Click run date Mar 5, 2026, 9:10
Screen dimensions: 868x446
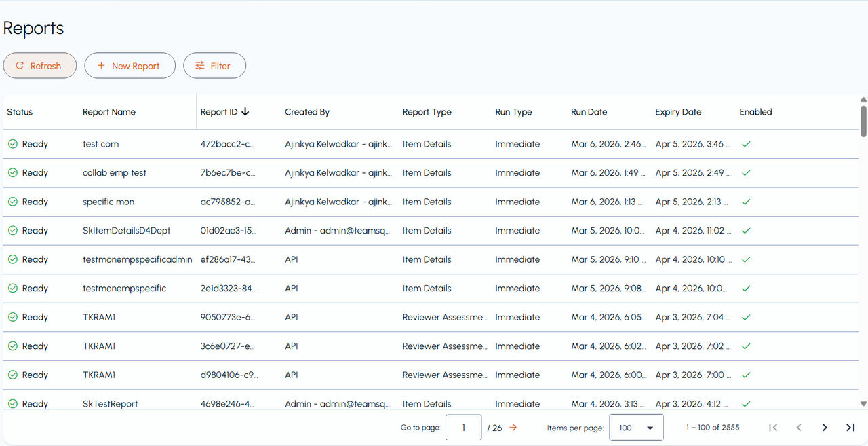pos(609,259)
